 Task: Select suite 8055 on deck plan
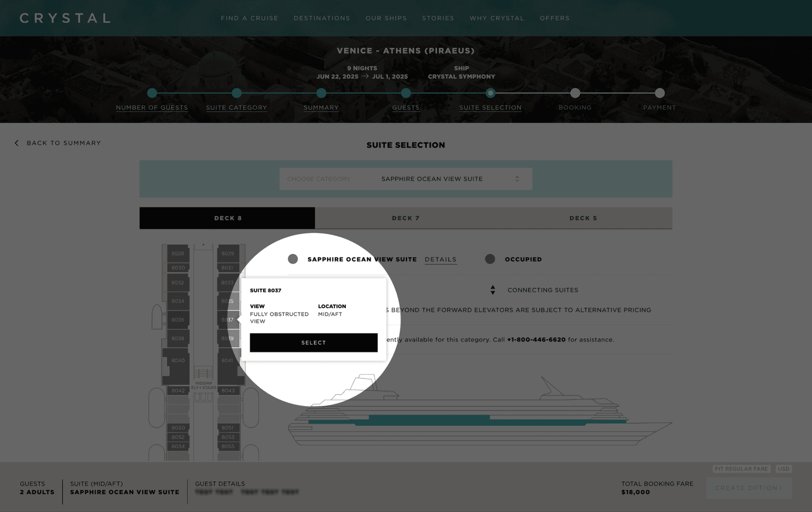tap(228, 446)
